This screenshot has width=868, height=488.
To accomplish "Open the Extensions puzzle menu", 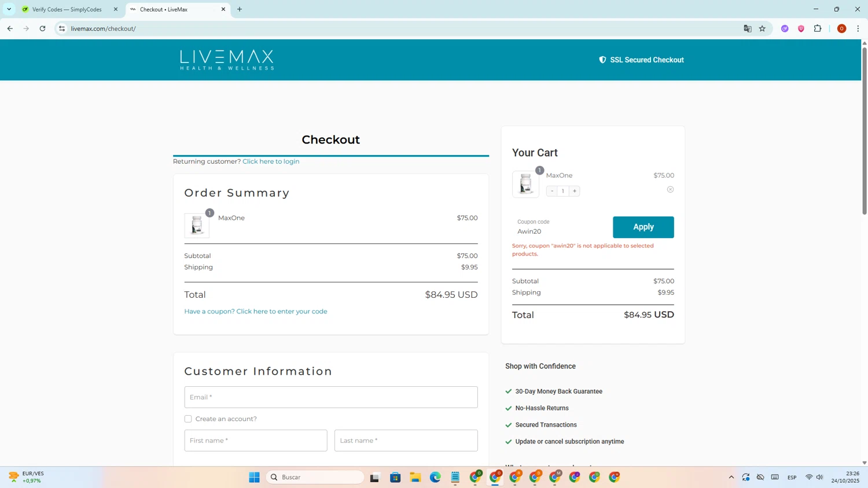I will pyautogui.click(x=818, y=28).
